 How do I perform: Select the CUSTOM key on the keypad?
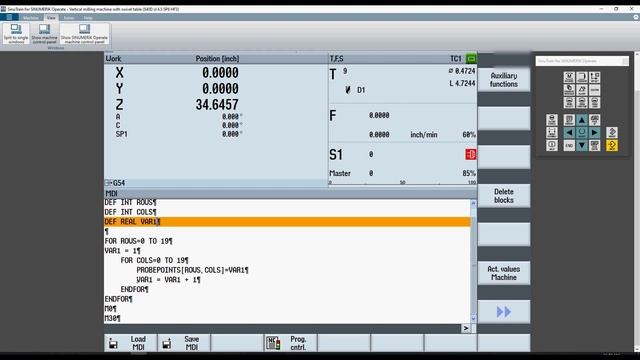point(595,90)
